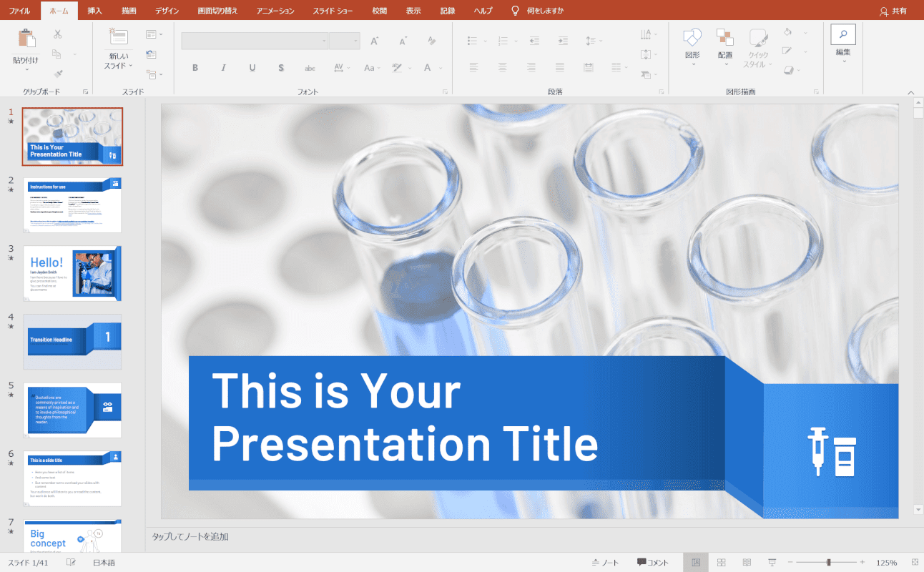Click the 日本語 language indicator
924x572 pixels.
104,563
